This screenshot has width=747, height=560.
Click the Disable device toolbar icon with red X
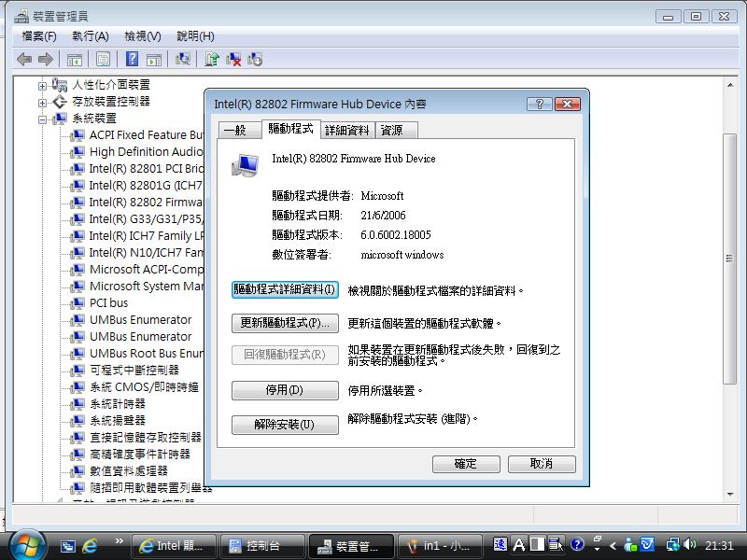(x=233, y=60)
